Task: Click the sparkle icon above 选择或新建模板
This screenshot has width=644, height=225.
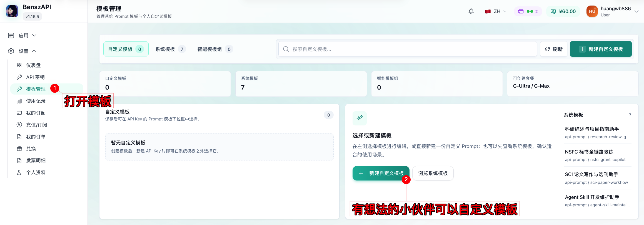Action: click(x=360, y=118)
